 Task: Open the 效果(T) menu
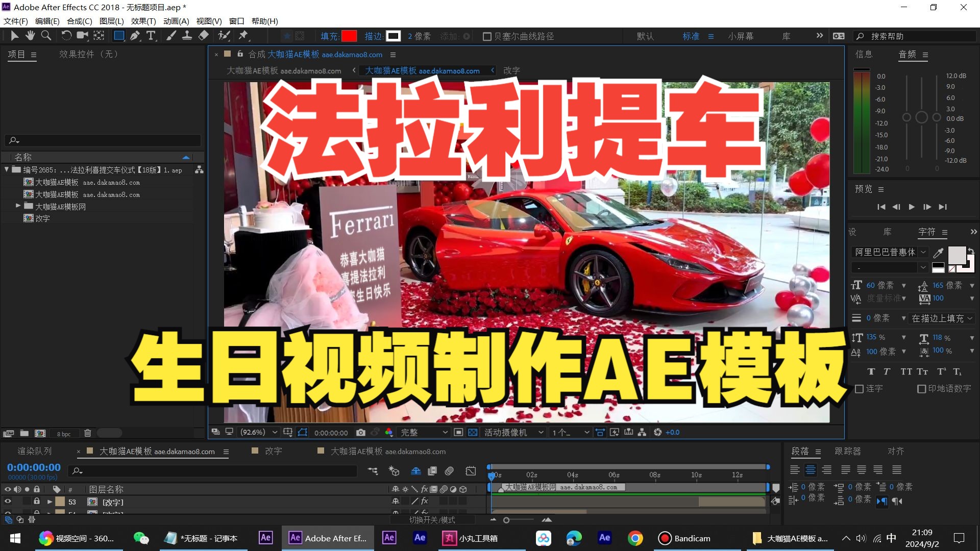pyautogui.click(x=143, y=21)
